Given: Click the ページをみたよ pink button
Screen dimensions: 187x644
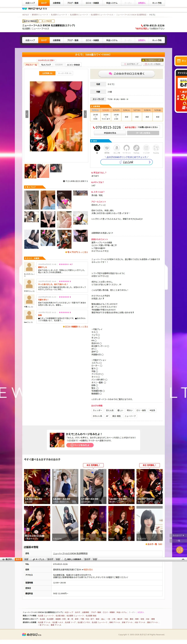Looking at the screenshot, I should pos(80,445).
